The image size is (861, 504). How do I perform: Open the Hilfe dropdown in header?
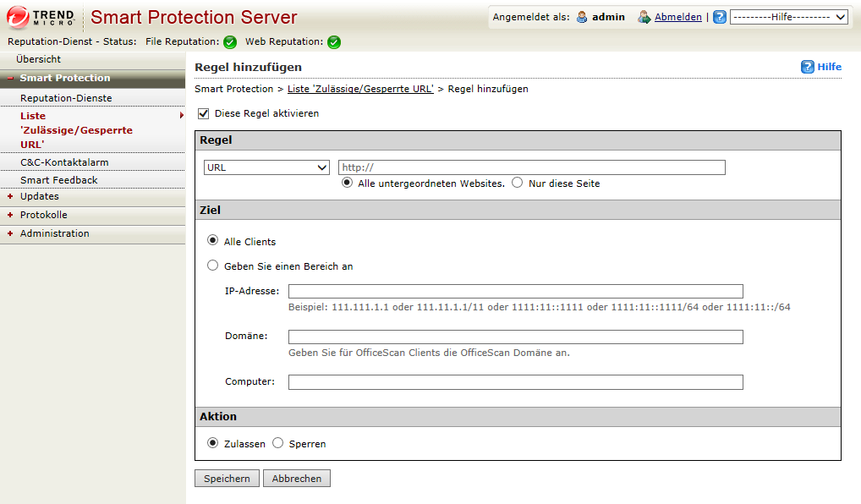(x=788, y=17)
